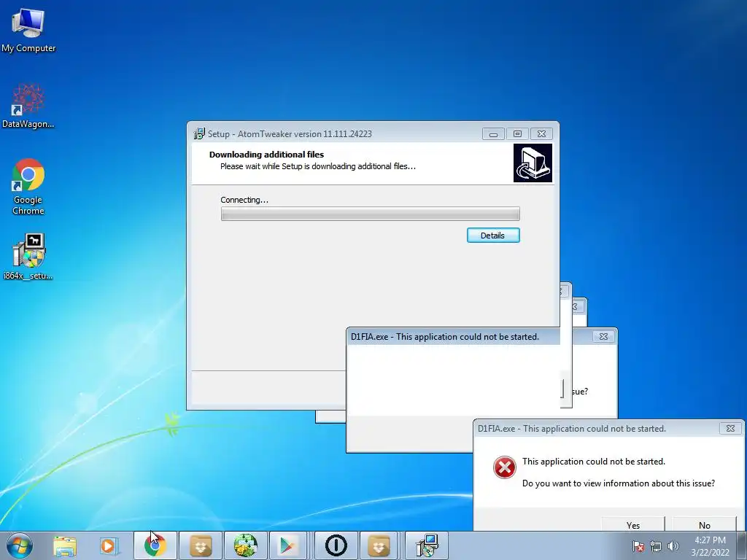The image size is (747, 560).
Task: Open the Windows Start menu orb
Action: [x=20, y=545]
